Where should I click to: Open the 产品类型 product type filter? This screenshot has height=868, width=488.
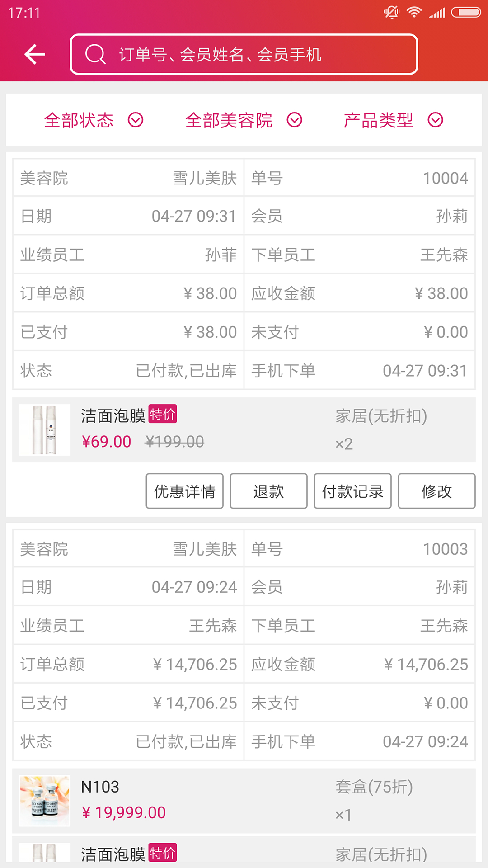point(378,120)
